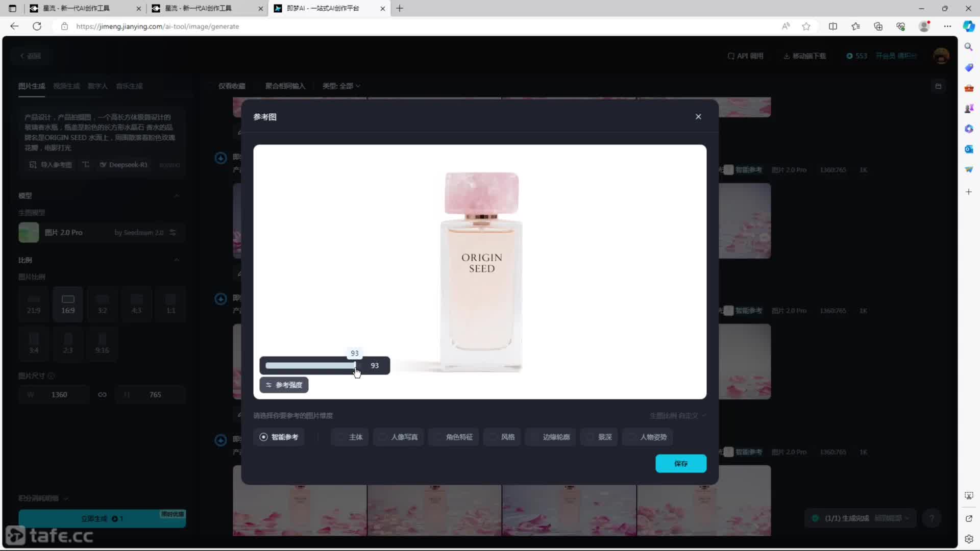
Task: Toggle the 参考强度 strength button
Action: [284, 385]
